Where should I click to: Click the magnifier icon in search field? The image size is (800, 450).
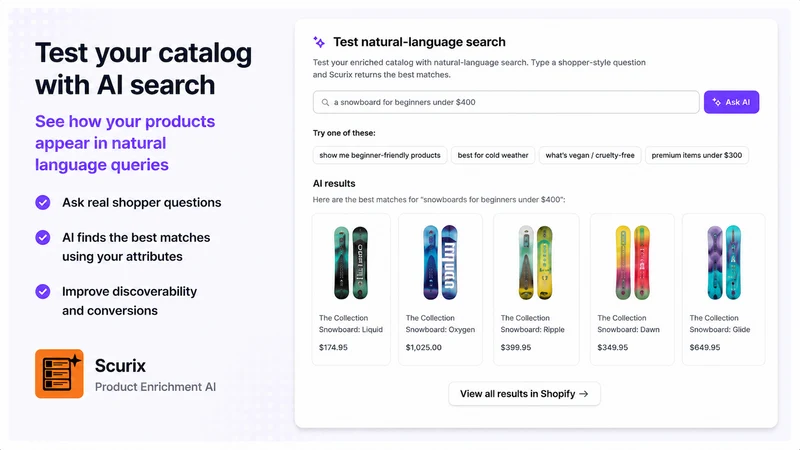pyautogui.click(x=325, y=103)
